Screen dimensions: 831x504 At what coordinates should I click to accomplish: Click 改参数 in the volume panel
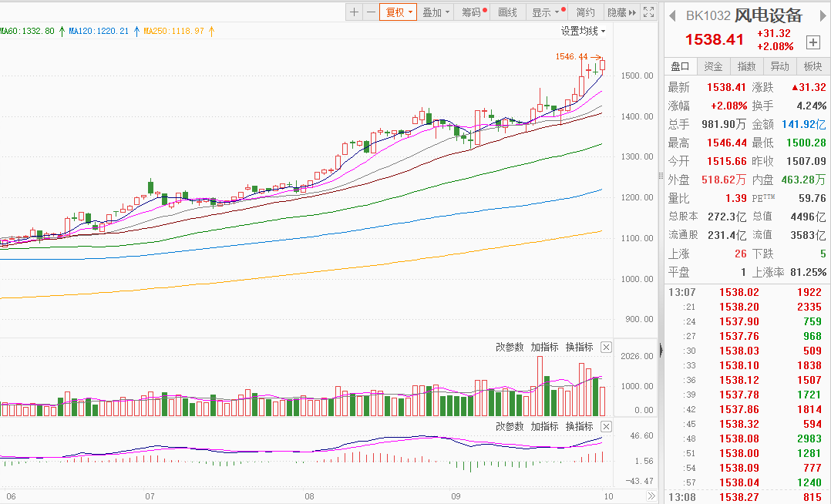(510, 348)
